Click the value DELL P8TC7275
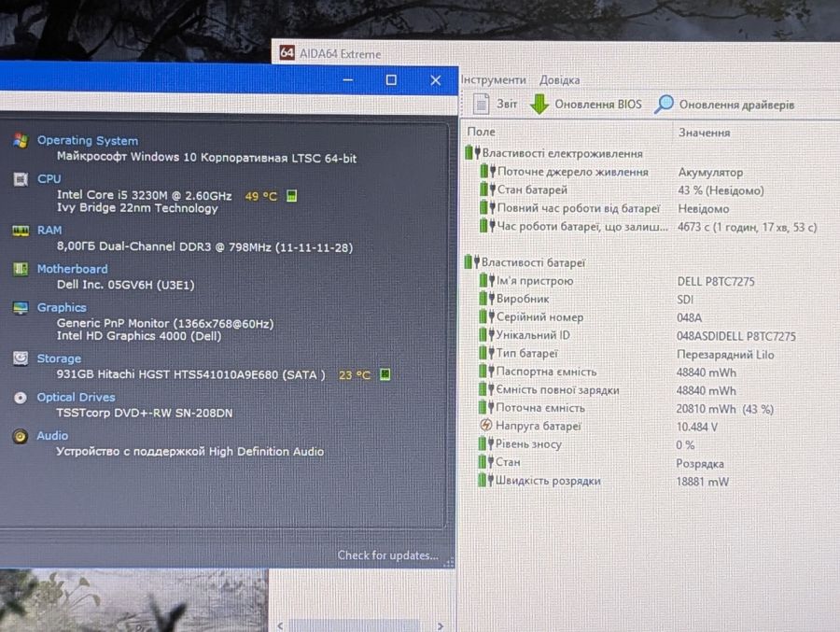Image resolution: width=840 pixels, height=632 pixels. [x=716, y=281]
